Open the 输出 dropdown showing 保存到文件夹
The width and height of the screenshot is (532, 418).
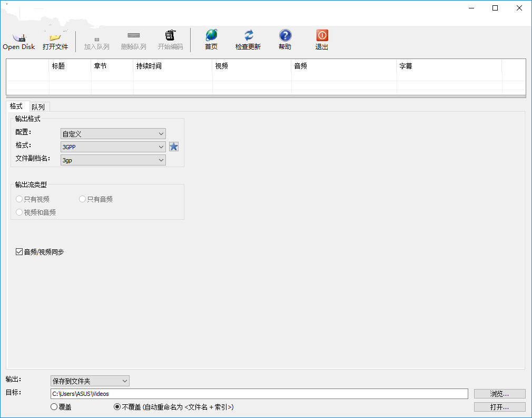coord(90,381)
